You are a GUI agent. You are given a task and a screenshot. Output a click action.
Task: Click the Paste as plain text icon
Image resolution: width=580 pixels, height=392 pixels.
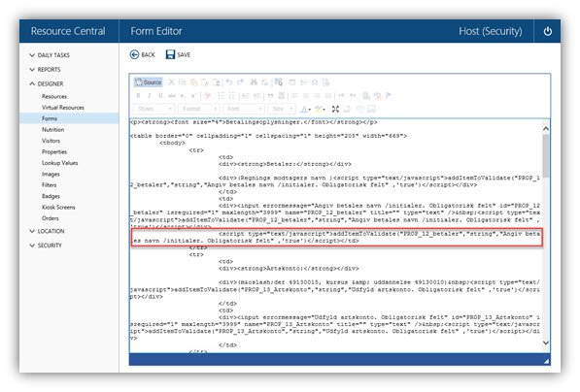[205, 82]
